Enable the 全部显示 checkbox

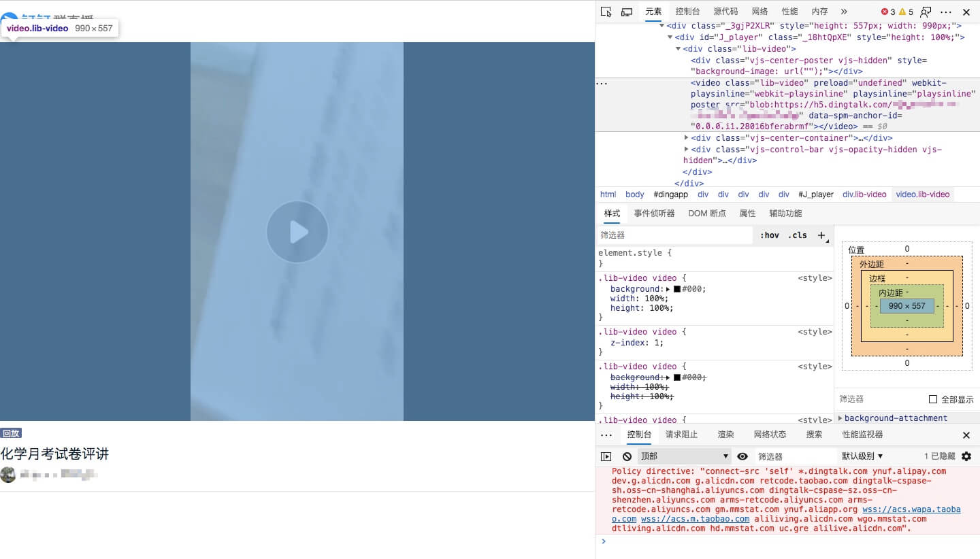click(x=933, y=399)
